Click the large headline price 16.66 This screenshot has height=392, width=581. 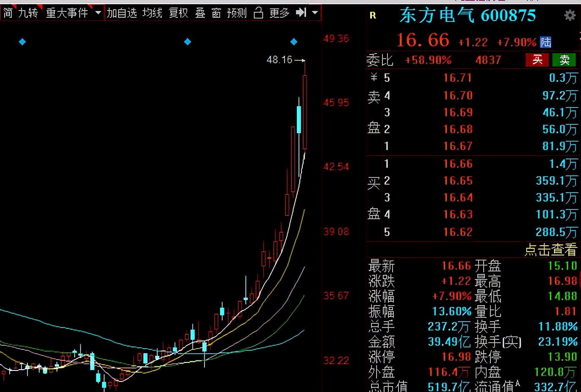tap(423, 40)
